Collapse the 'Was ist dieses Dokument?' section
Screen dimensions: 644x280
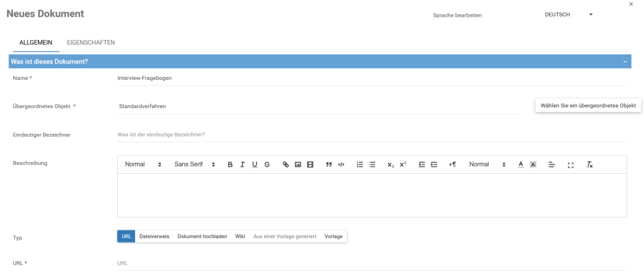click(625, 62)
